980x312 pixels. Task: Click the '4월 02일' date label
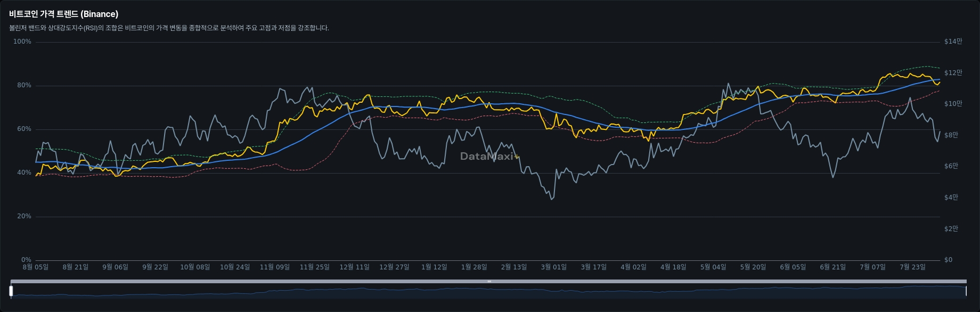[633, 267]
